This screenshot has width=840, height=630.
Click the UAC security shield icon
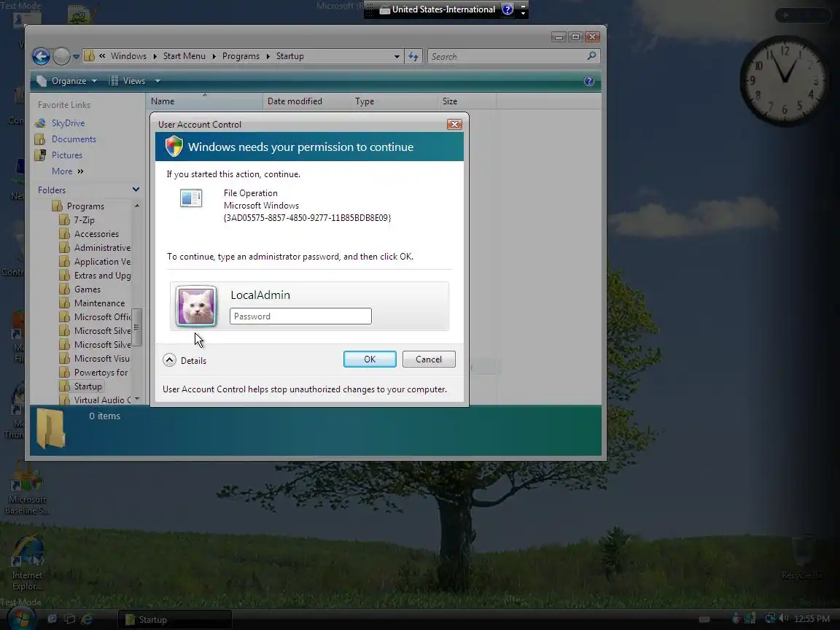coord(174,147)
